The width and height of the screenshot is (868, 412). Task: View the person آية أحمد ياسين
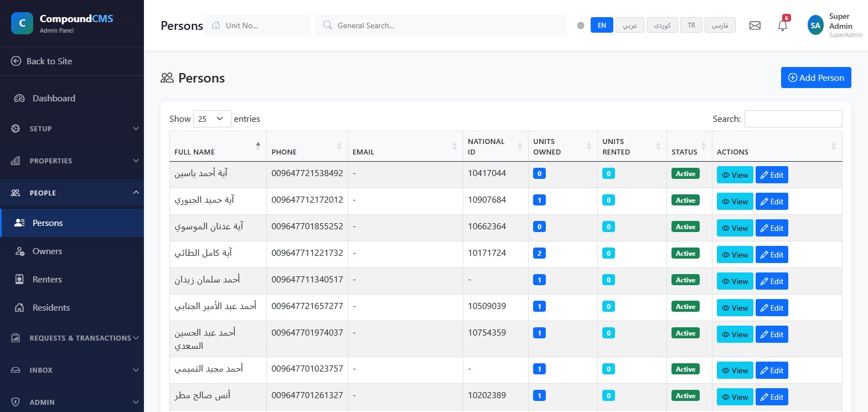point(735,175)
